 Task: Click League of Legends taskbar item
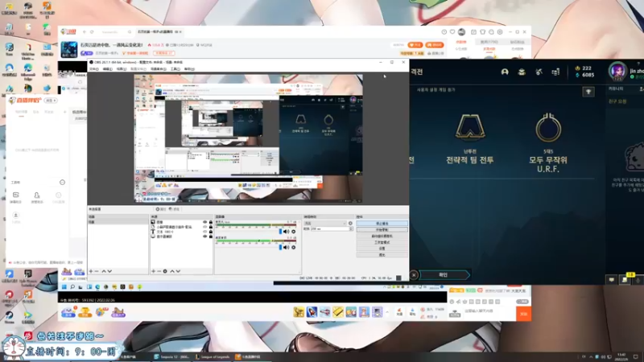(213, 357)
